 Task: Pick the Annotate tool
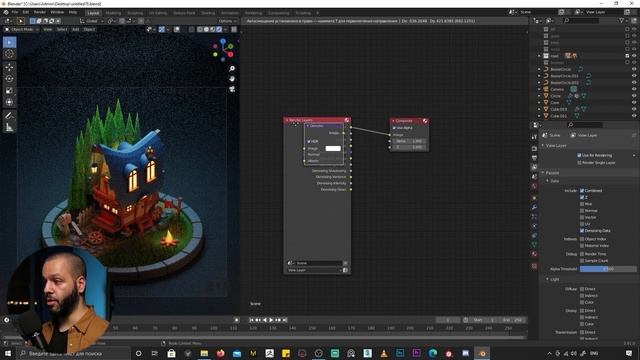pos(9,116)
